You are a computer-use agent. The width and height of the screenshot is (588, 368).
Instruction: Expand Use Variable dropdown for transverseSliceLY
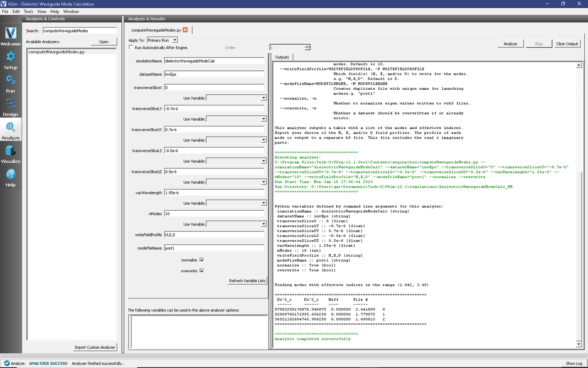click(x=263, y=119)
